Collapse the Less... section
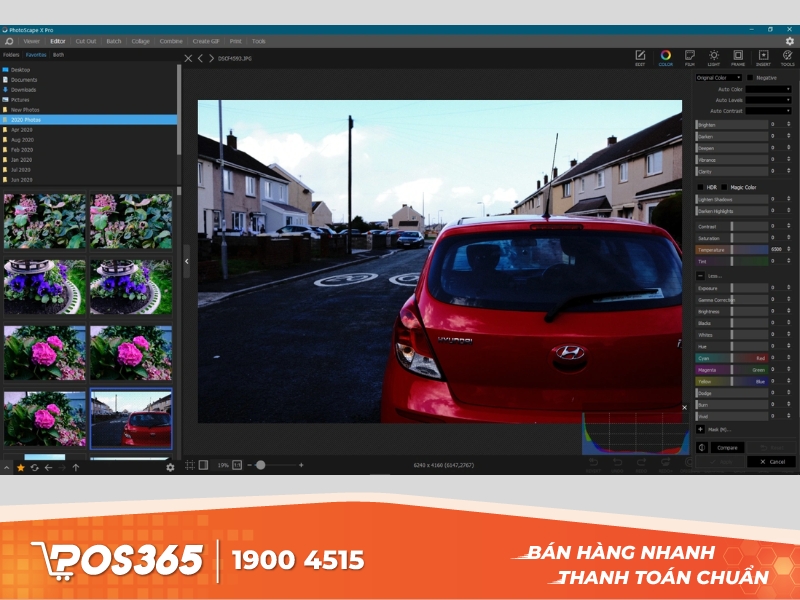 tap(701, 276)
